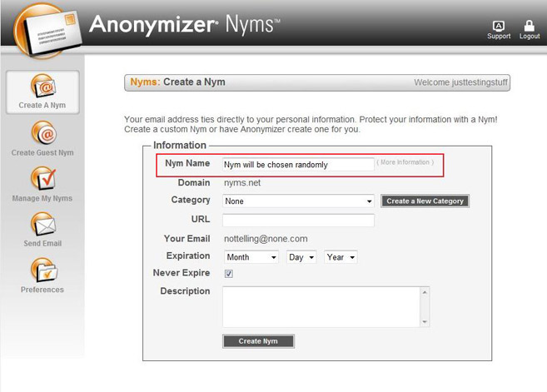The height and width of the screenshot is (392, 547).
Task: Open the Preferences folder icon
Action: [42, 270]
